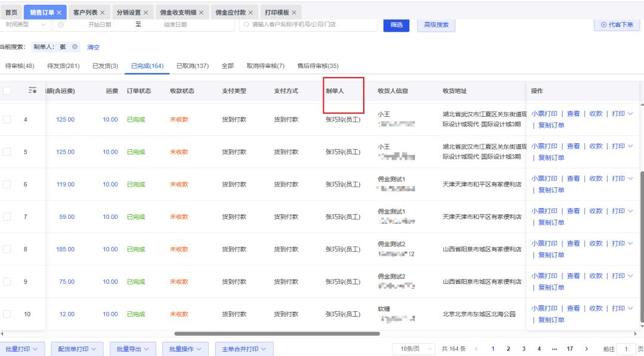Screen dimensions: 644x356
Task: Expand 打印 options in row 10
Action: pos(622,308)
